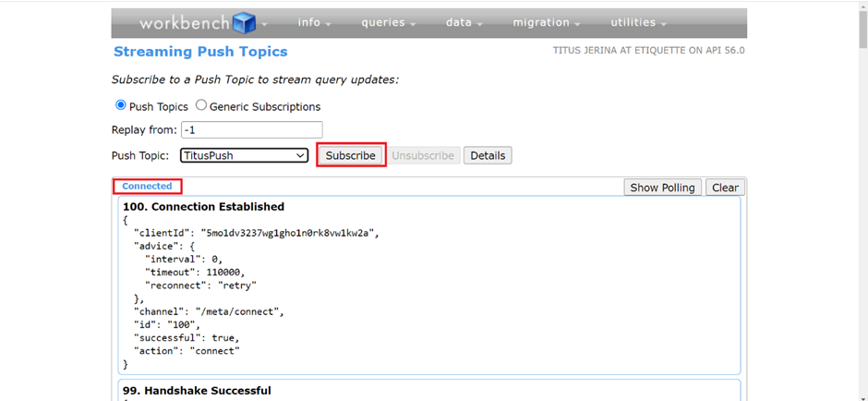Click the "interval": 0 line
The width and height of the screenshot is (868, 401).
pyautogui.click(x=184, y=260)
